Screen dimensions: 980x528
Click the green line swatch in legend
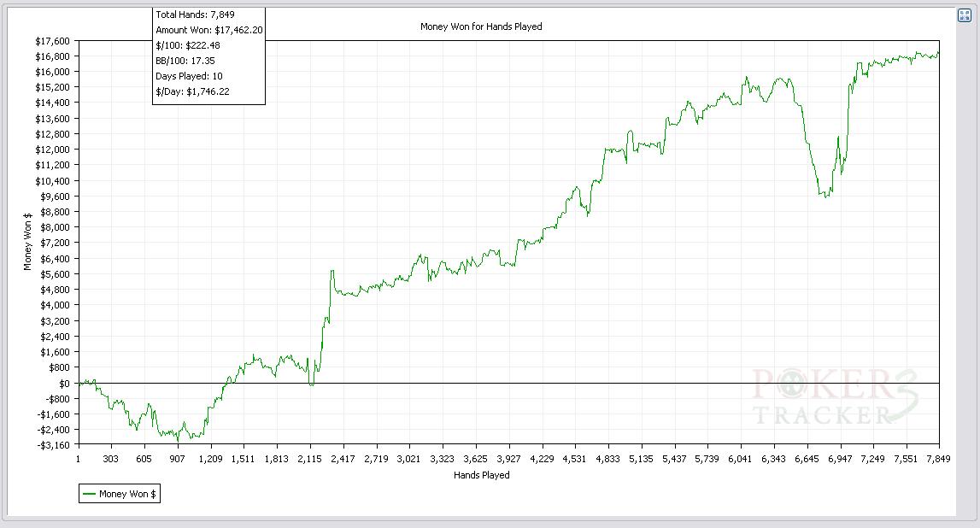89,494
